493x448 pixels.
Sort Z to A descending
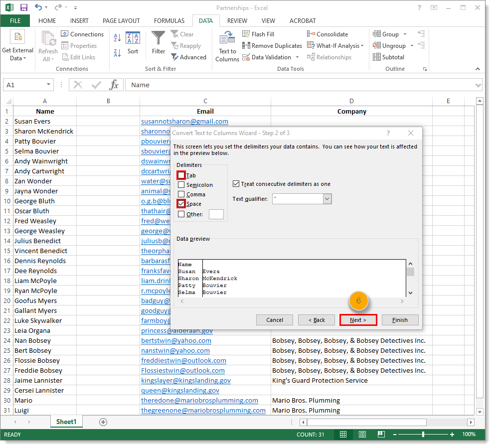(117, 53)
